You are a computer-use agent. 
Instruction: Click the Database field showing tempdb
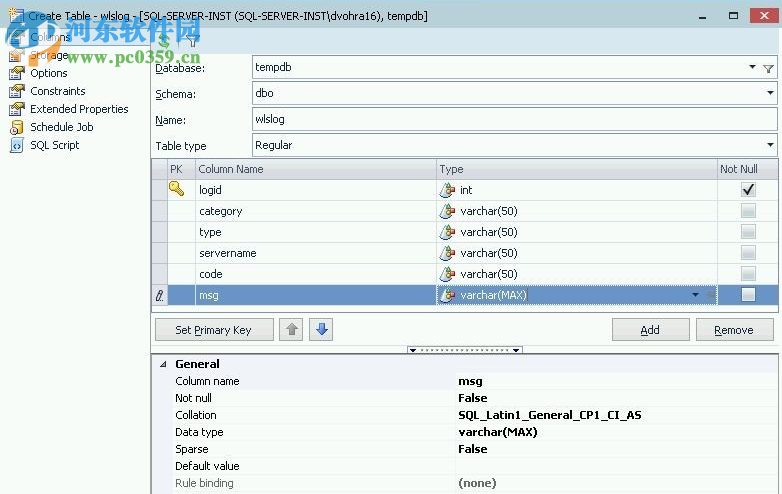pos(514,67)
